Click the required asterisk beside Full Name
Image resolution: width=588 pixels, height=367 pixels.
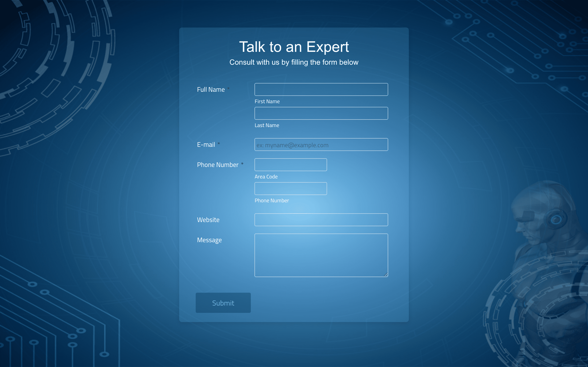[228, 88]
